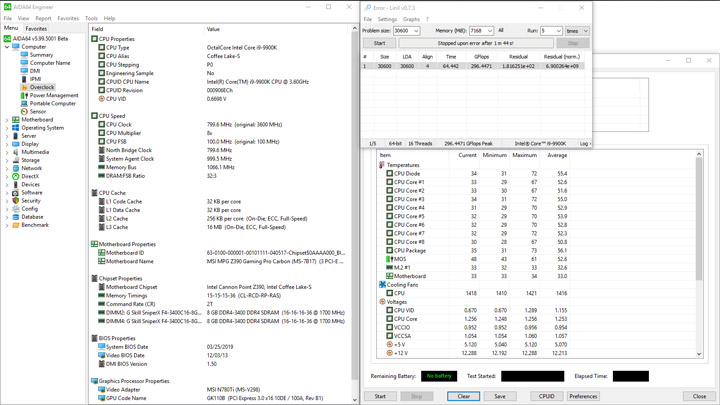Open the LinX Graphs menu
720x405 pixels.
click(411, 19)
